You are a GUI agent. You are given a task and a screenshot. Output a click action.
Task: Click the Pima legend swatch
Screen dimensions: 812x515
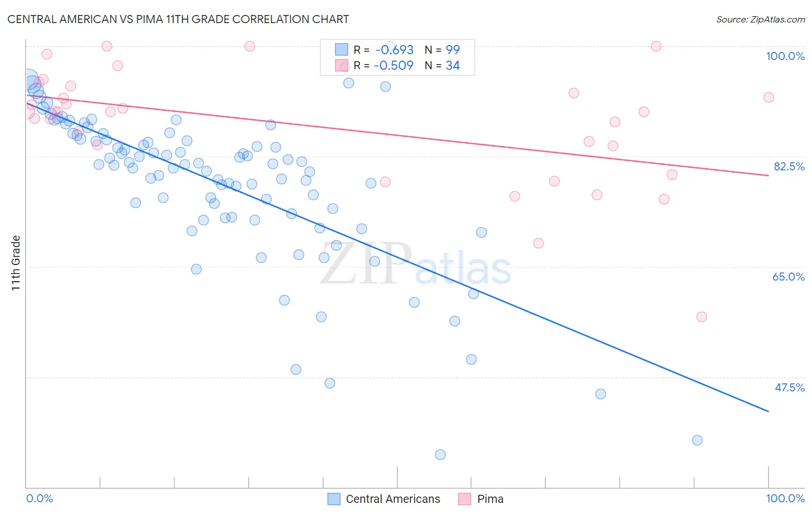point(464,499)
